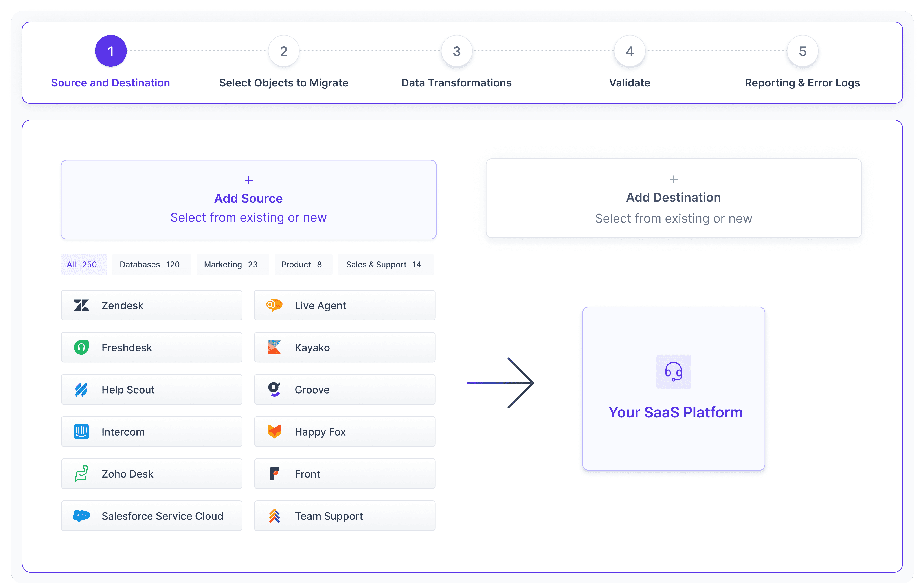Viewport: 924px width, 583px height.
Task: Click the Team Support logo icon
Action: pos(274,516)
